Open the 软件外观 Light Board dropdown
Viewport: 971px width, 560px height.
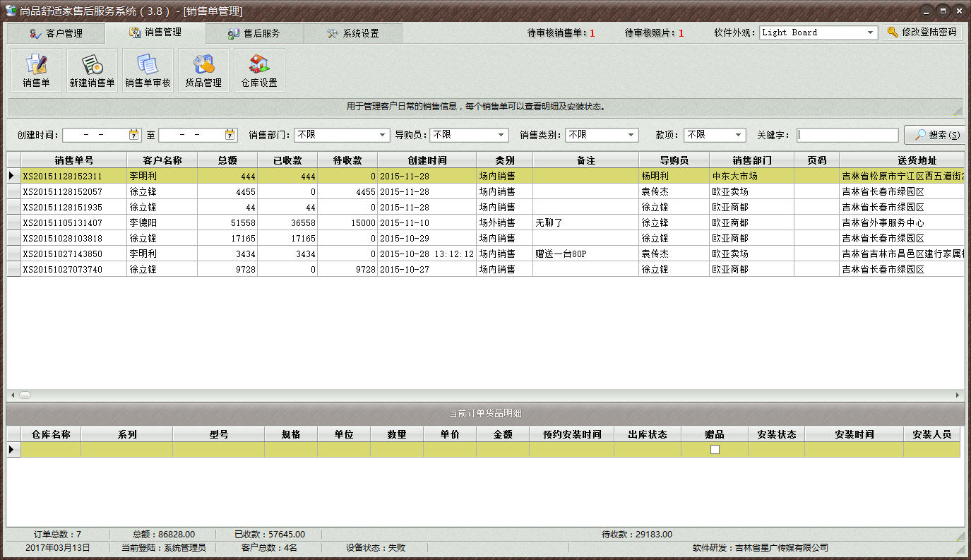[871, 32]
